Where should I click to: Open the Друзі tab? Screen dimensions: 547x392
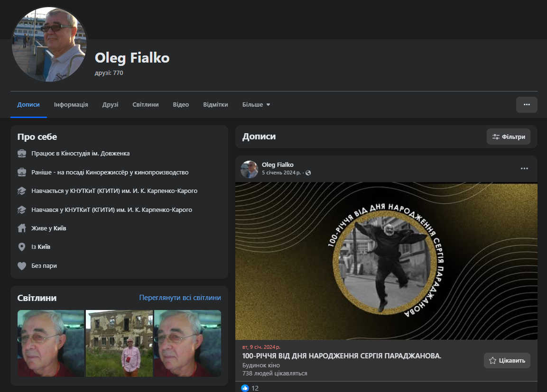click(110, 105)
